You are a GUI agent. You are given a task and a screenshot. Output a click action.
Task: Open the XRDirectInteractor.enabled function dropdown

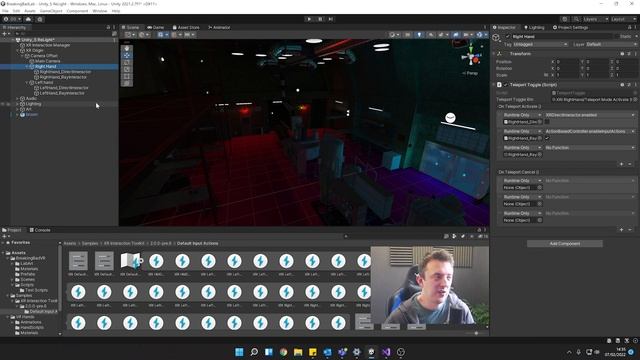click(590, 115)
